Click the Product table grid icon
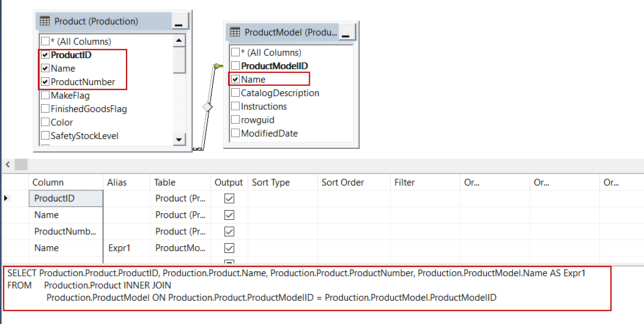 pos(45,21)
